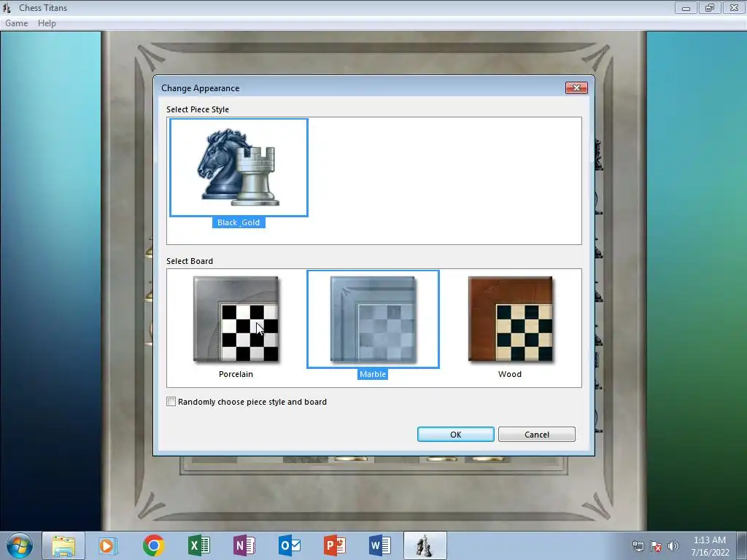The height and width of the screenshot is (560, 747).
Task: Open the Action Center flag icon
Action: [656, 546]
